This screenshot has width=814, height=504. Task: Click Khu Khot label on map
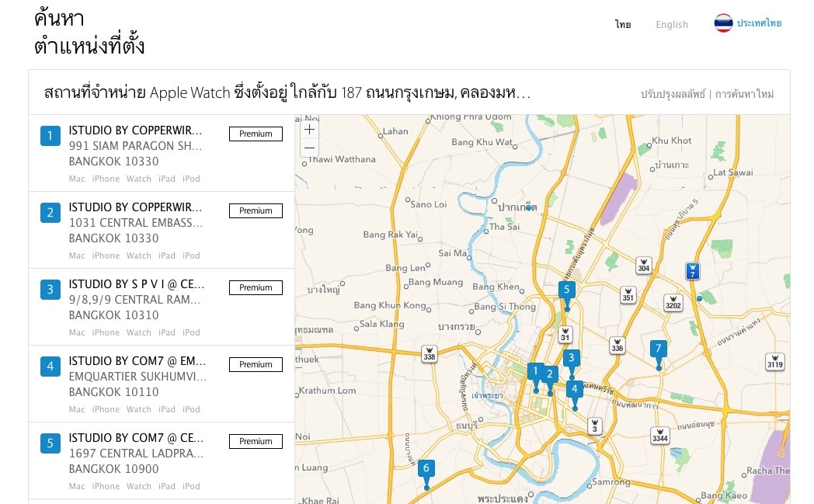(x=672, y=140)
